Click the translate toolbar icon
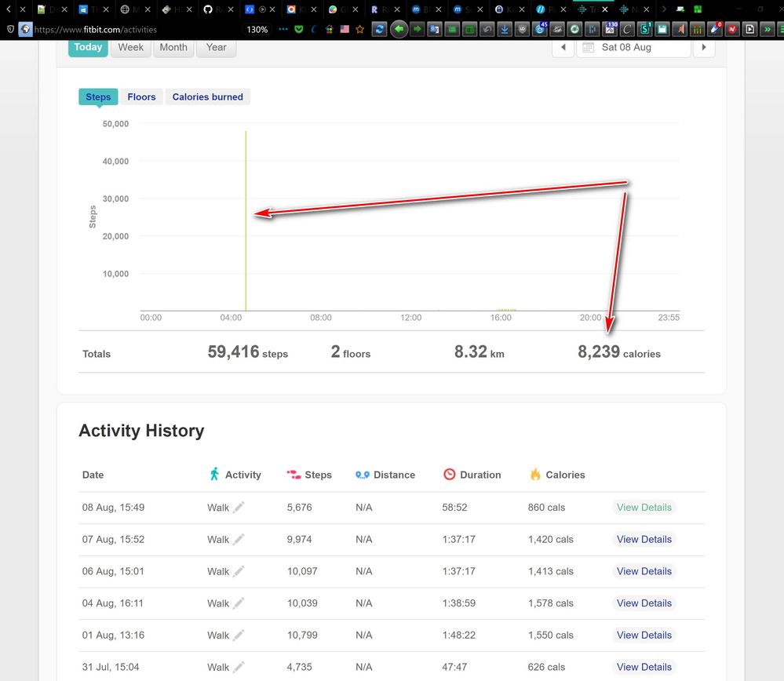The height and width of the screenshot is (681, 784). click(x=435, y=30)
